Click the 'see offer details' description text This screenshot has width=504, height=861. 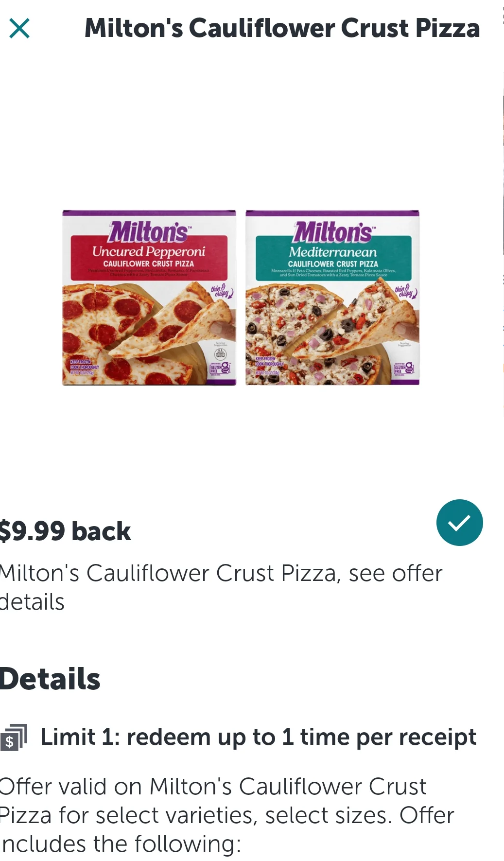(x=221, y=587)
